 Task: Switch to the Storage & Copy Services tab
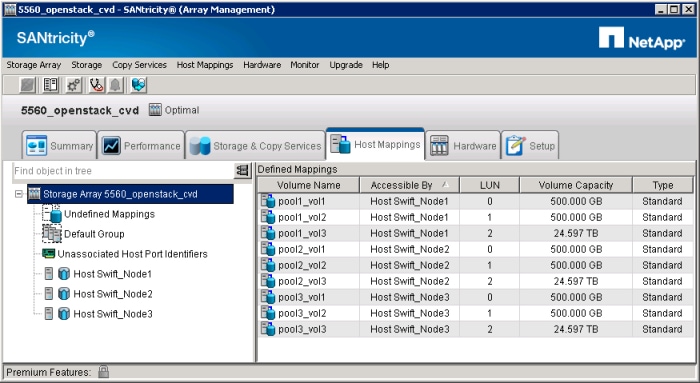tap(255, 146)
